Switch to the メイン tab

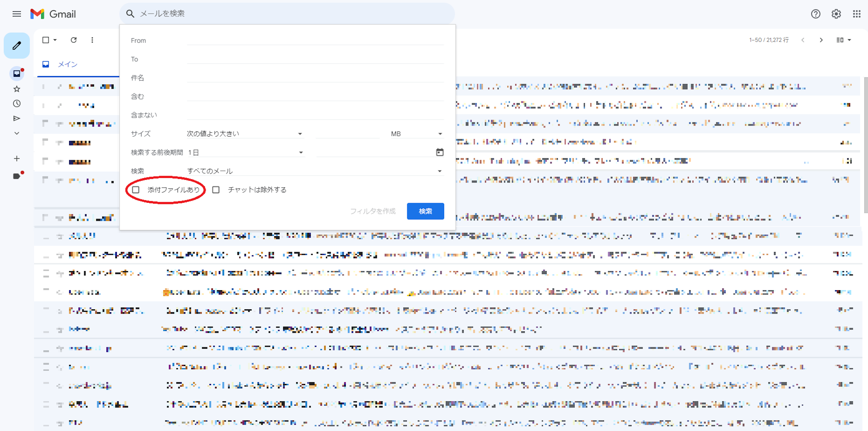pos(67,64)
